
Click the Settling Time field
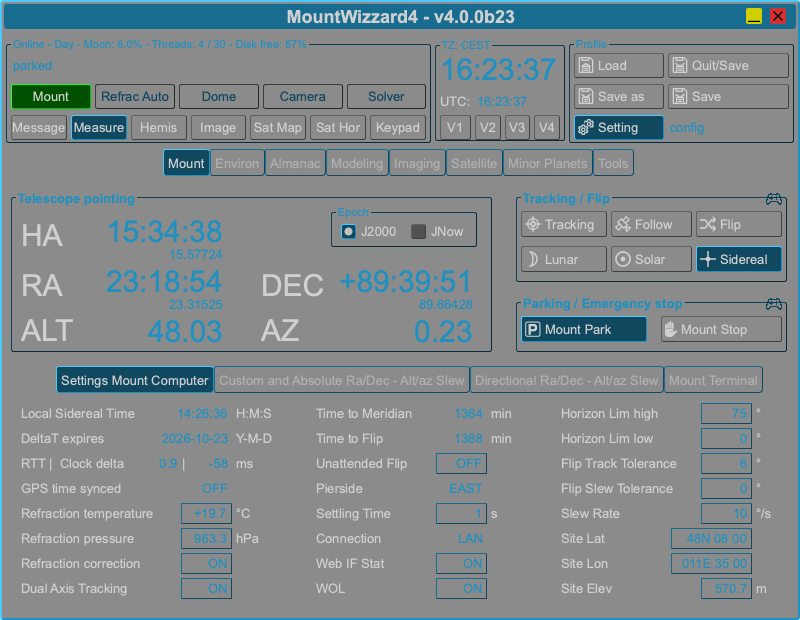pos(462,513)
